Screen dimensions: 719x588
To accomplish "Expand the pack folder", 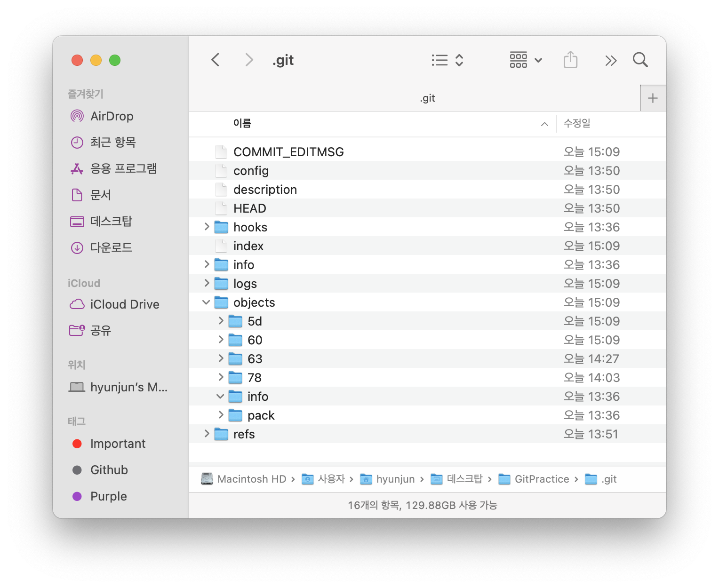I will (221, 415).
